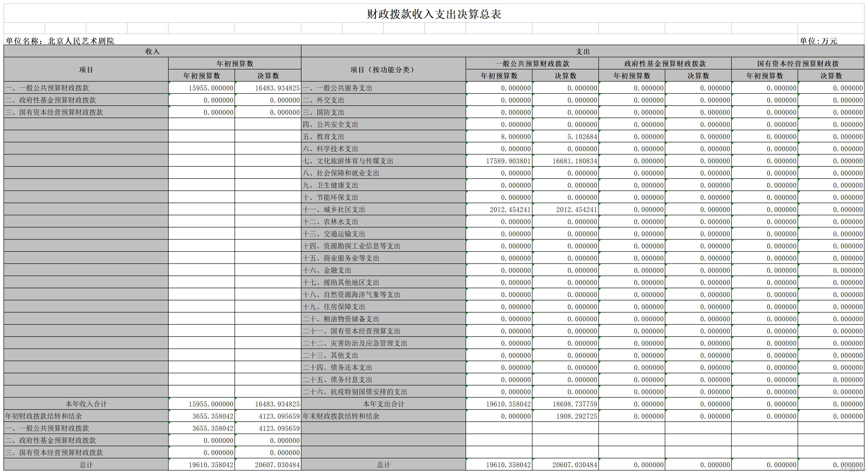Click the 政府性基金预算财政拨款 column group header
This screenshot has height=474, width=868.
click(x=665, y=63)
